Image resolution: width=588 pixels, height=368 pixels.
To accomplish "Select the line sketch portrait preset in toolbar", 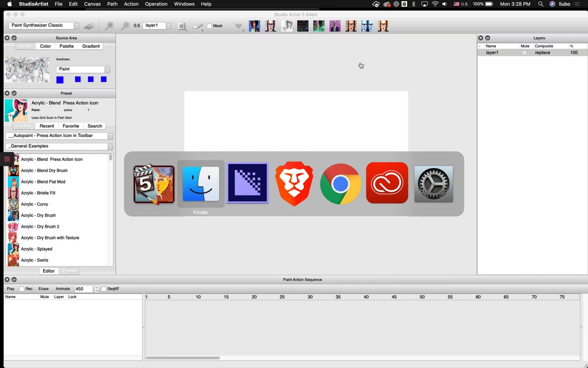I will [x=287, y=26].
